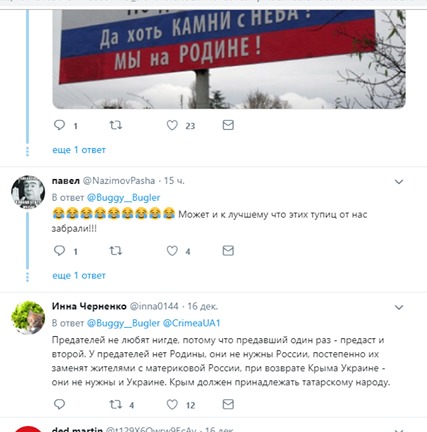Like Инна Черненко's tweet with 12 likes
427x432 pixels.
[x=172, y=405]
